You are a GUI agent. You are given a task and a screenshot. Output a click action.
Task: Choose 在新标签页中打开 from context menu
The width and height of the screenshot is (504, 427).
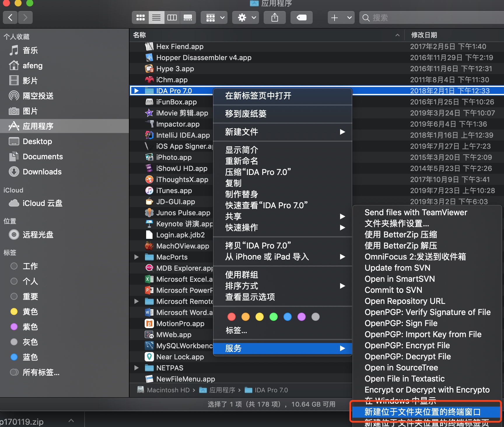point(283,96)
